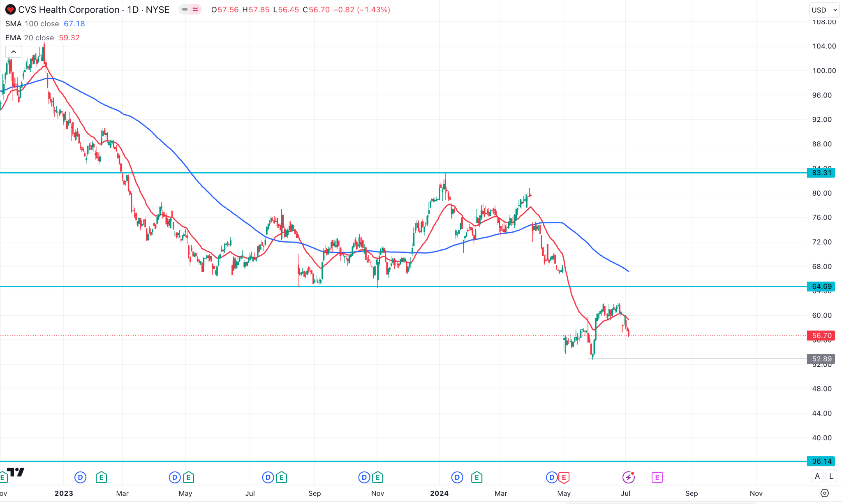Toggle auto scale with the A button
This screenshot has width=842, height=504.
(817, 476)
